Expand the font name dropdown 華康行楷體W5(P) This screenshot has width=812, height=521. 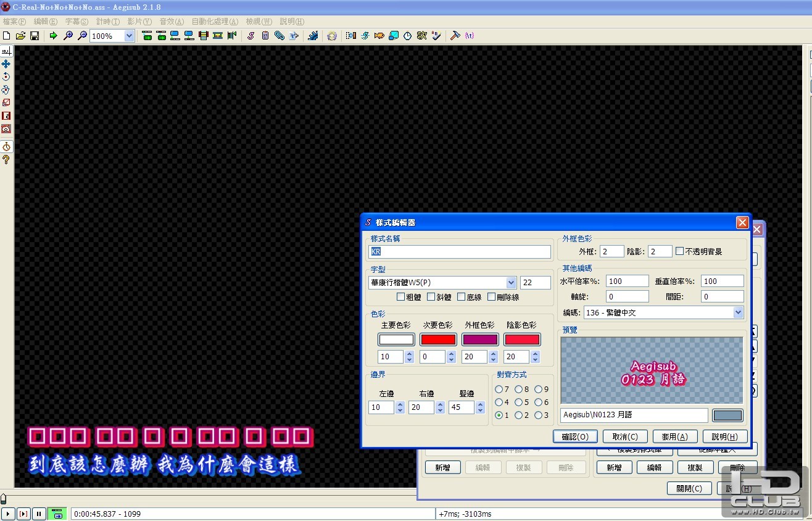point(511,283)
